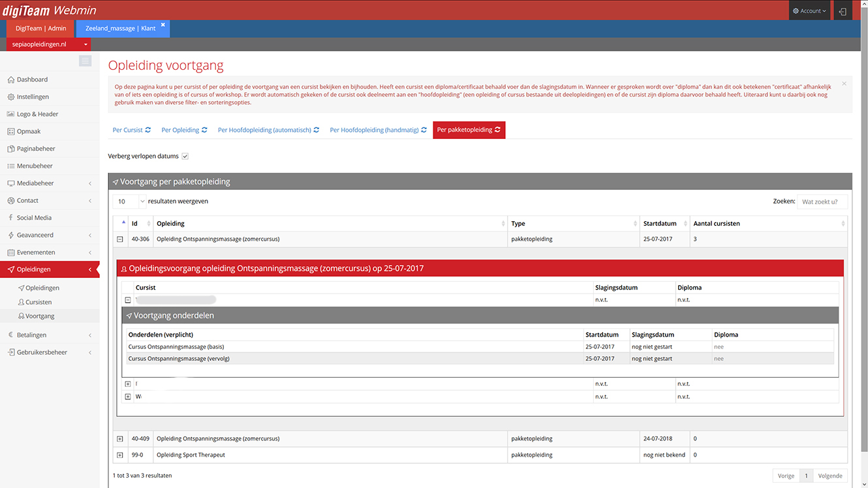Open Dashboard via its house icon

(11, 80)
